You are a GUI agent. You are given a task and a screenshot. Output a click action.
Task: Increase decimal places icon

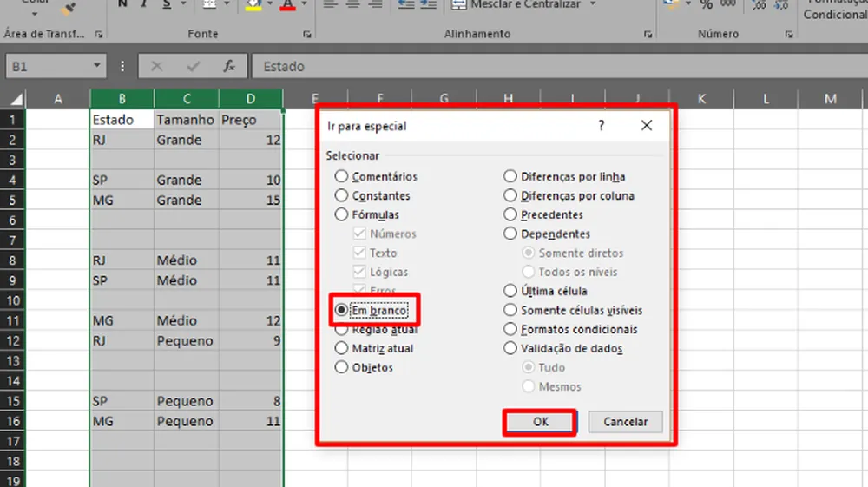[x=759, y=5]
